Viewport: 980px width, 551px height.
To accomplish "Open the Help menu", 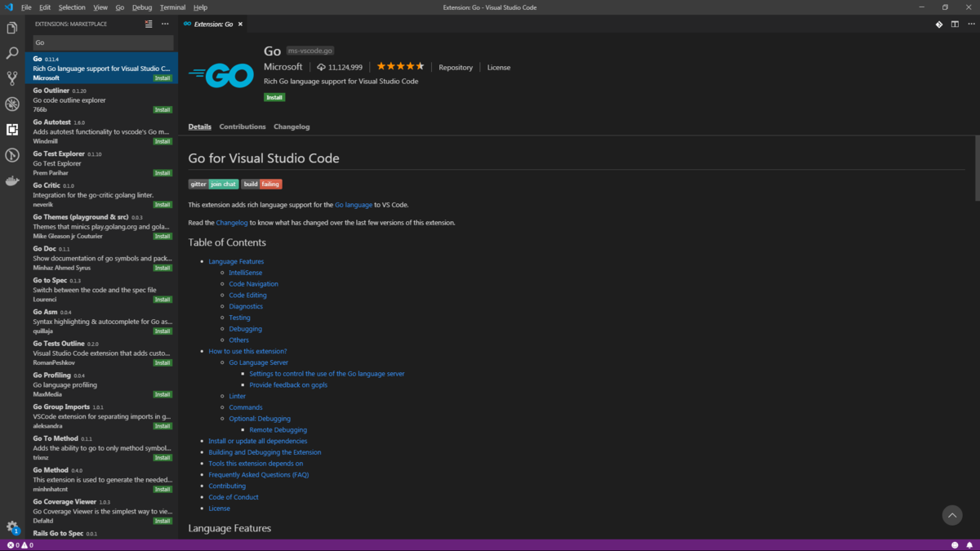I will click(200, 7).
